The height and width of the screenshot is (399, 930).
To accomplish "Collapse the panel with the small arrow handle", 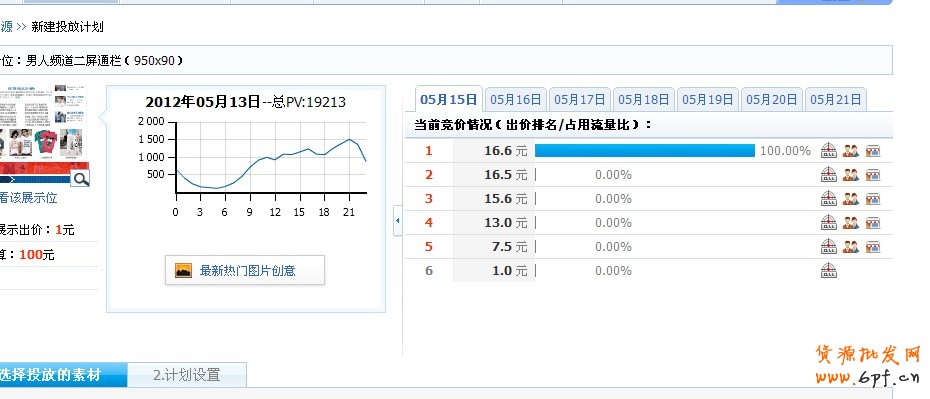I will click(x=397, y=221).
